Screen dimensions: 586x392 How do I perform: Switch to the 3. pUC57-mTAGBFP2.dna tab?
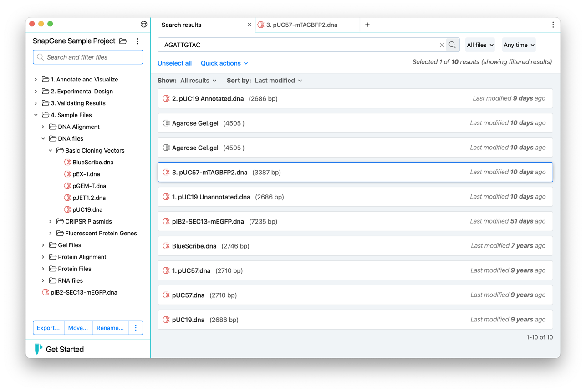tap(308, 25)
